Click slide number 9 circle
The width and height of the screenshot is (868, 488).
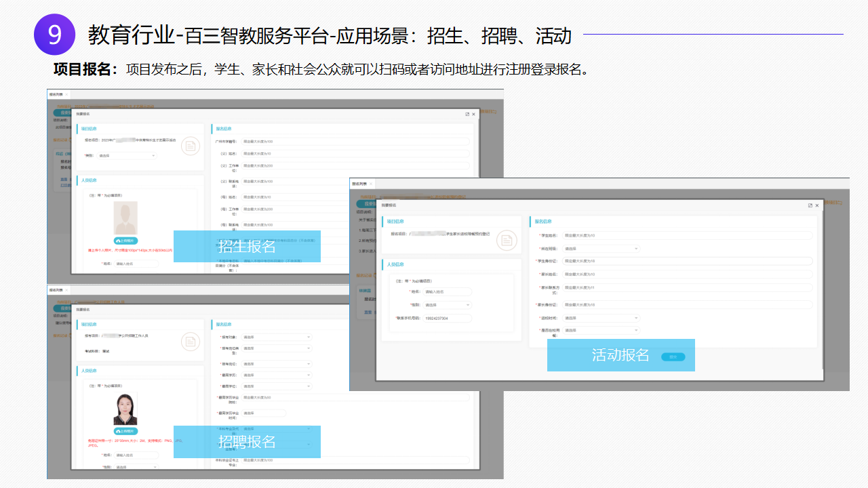coord(55,35)
